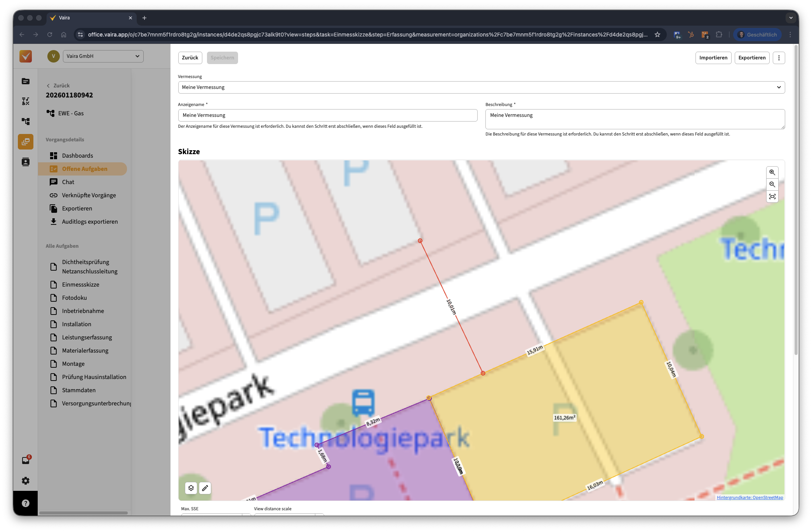Image resolution: width=812 pixels, height=532 pixels.
Task: Activate the pencil edit tool
Action: pos(205,488)
